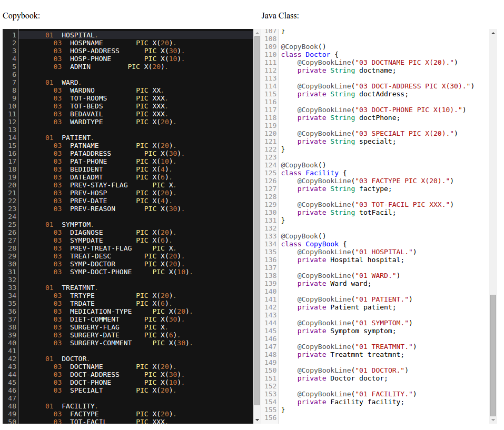Click the copybook editor scroll-down arrow
This screenshot has height=430, width=504.
tap(257, 419)
